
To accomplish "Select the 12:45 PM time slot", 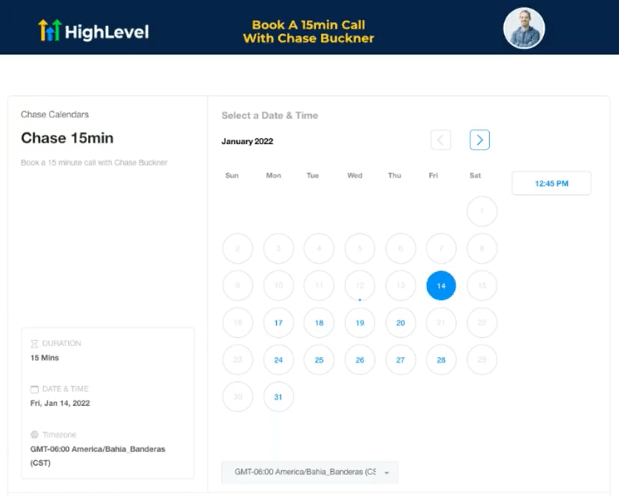I will pyautogui.click(x=551, y=183).
